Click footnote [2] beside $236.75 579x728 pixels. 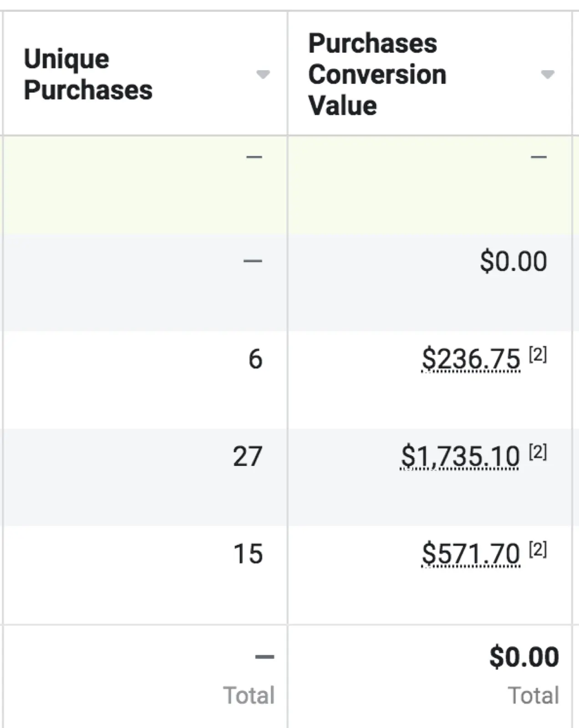(x=538, y=354)
